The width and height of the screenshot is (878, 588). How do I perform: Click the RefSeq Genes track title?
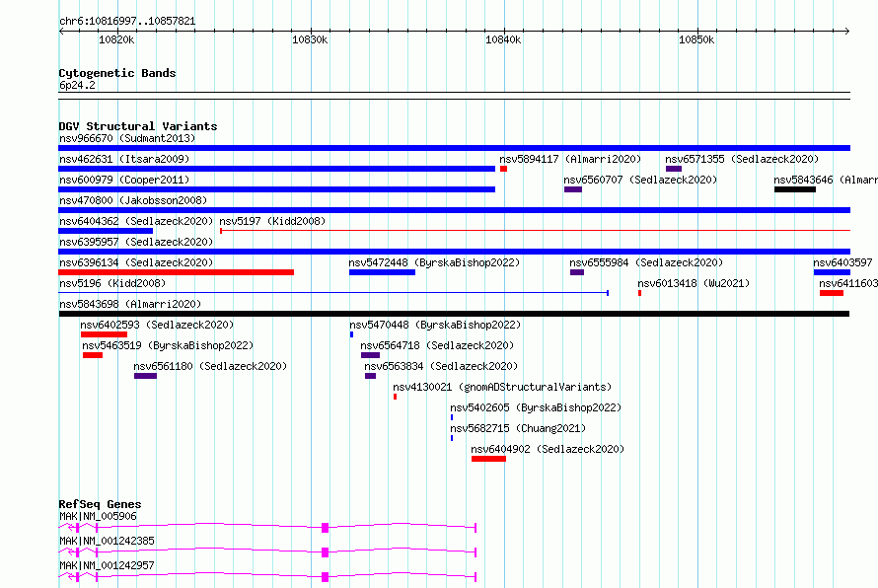click(x=100, y=504)
